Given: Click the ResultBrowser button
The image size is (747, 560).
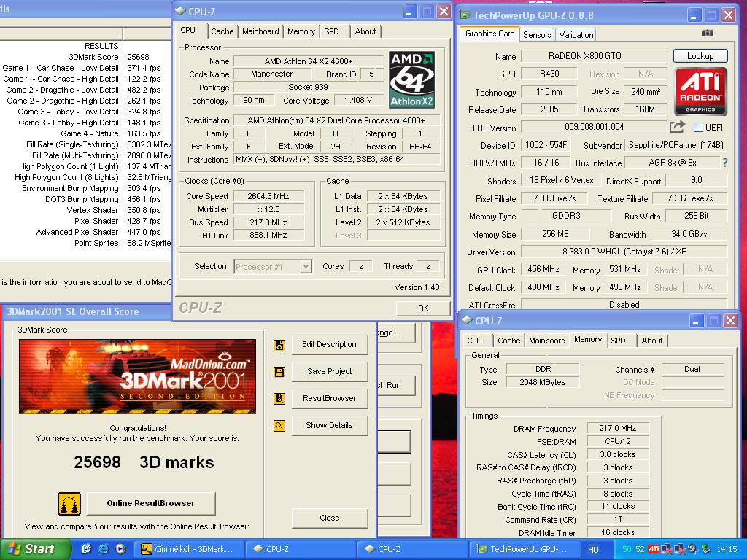Looking at the screenshot, I should tap(329, 399).
